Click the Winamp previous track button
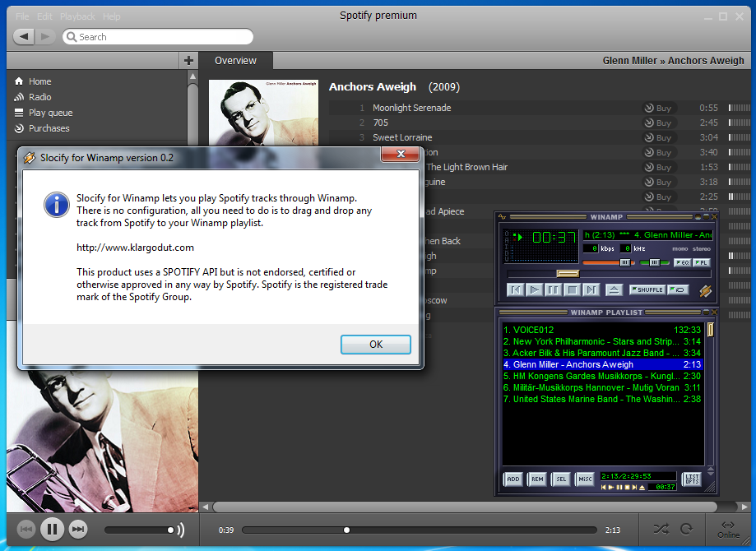756x551 pixels. pos(516,289)
